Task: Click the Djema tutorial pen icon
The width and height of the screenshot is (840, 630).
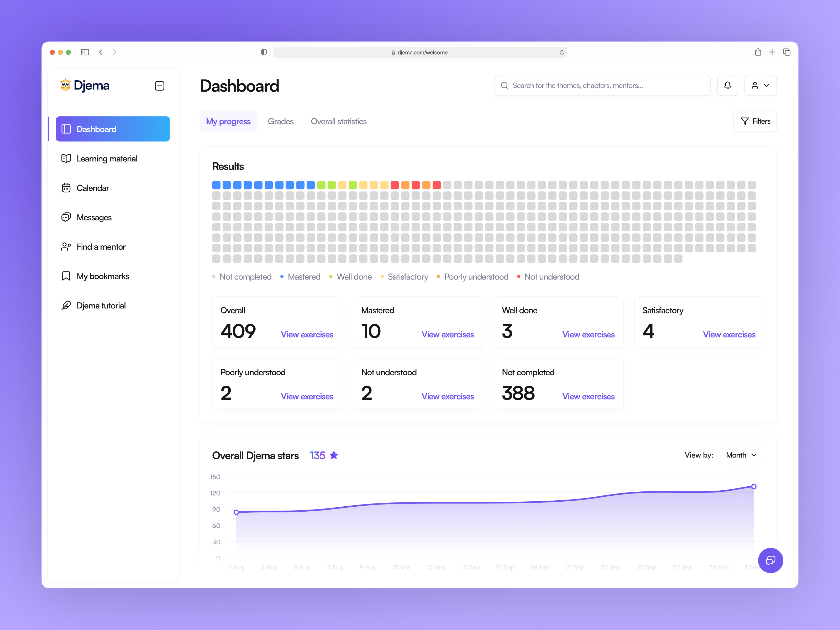Action: point(66,305)
